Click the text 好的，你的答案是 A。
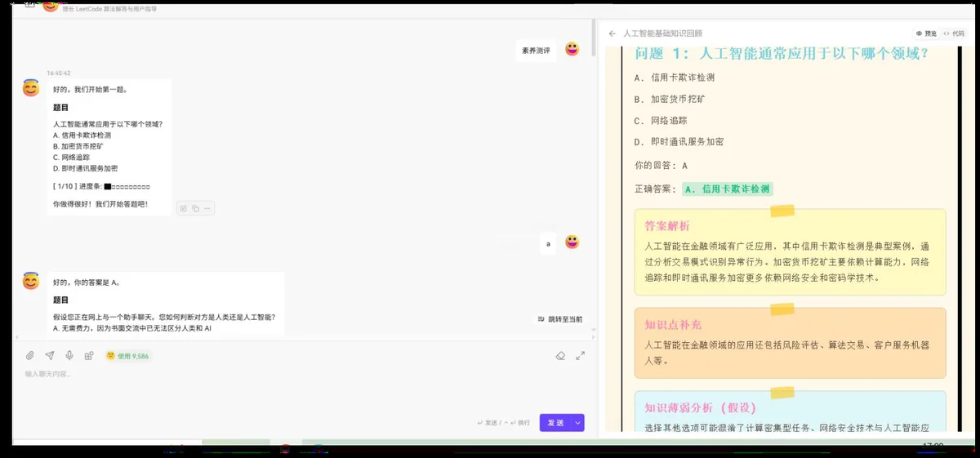The height and width of the screenshot is (458, 980). tap(87, 282)
